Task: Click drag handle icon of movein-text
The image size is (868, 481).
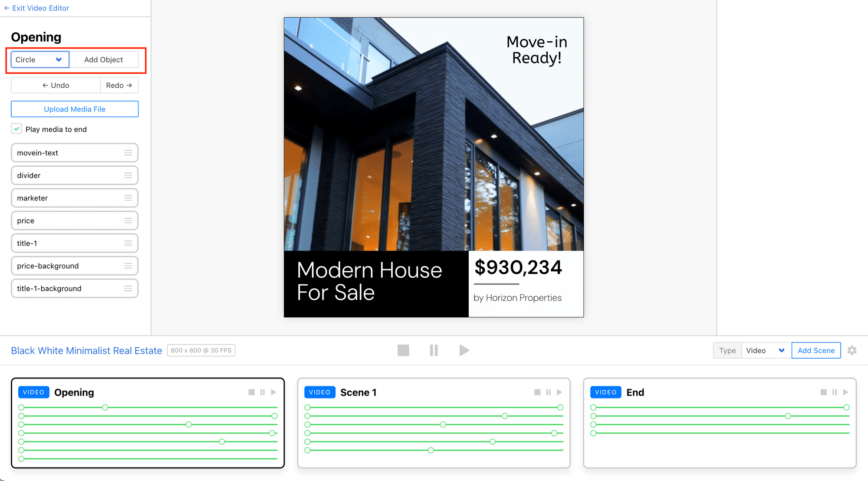Action: tap(128, 153)
